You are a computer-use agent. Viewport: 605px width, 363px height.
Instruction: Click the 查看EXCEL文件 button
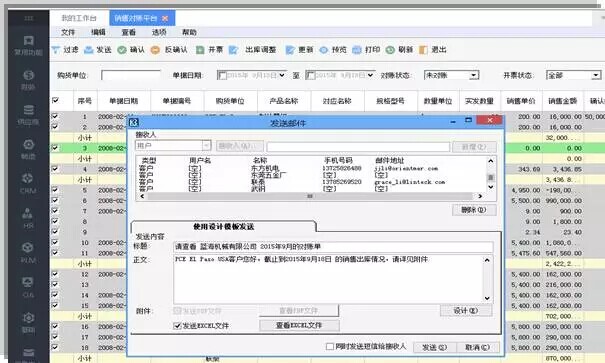click(299, 326)
